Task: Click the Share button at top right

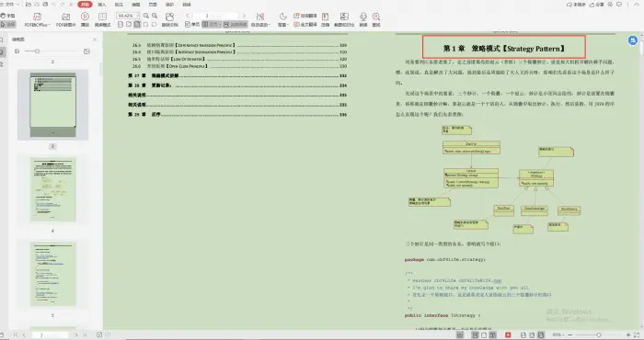Action: tap(597, 5)
